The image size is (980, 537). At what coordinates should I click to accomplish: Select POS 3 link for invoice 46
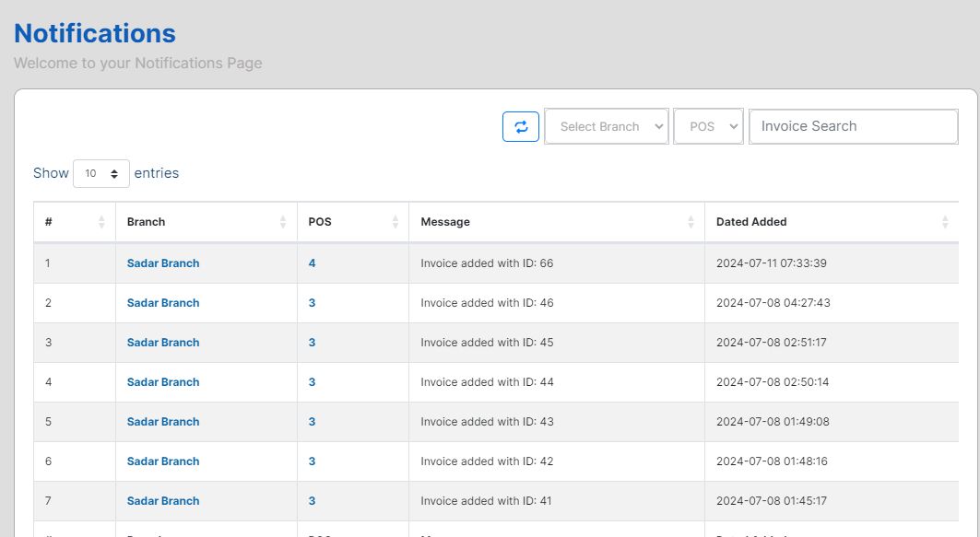click(313, 303)
